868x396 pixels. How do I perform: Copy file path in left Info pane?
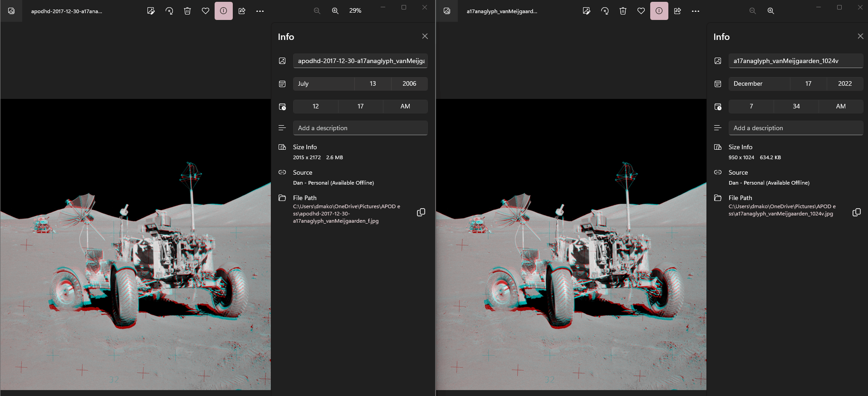pos(421,212)
